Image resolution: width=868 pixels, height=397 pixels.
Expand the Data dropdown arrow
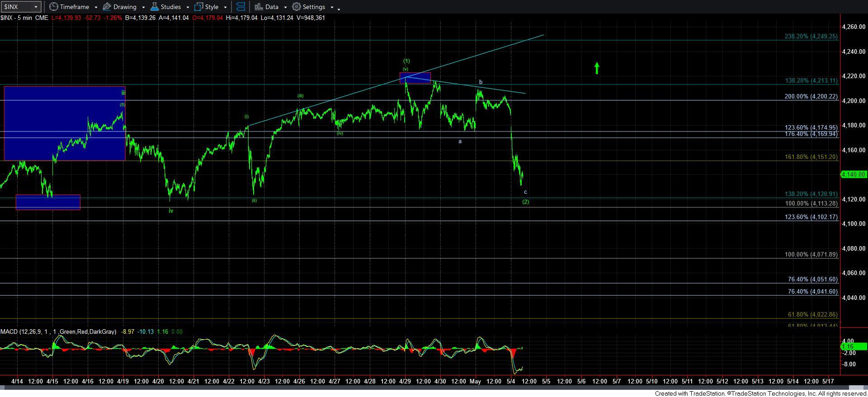[285, 7]
